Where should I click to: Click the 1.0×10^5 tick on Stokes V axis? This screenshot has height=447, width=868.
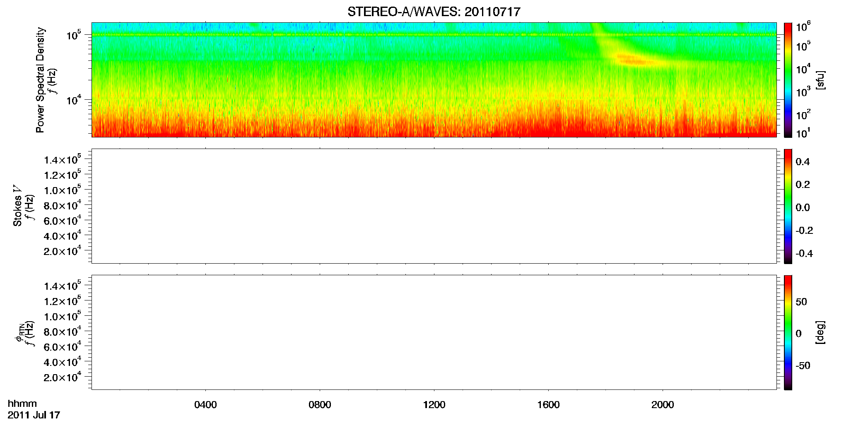pyautogui.click(x=63, y=190)
